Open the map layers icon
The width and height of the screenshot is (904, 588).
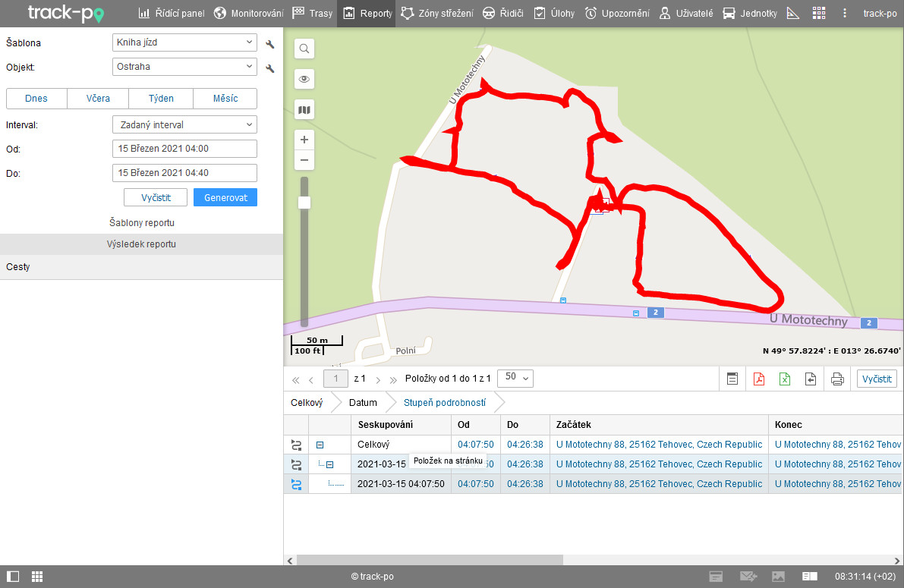tap(304, 111)
